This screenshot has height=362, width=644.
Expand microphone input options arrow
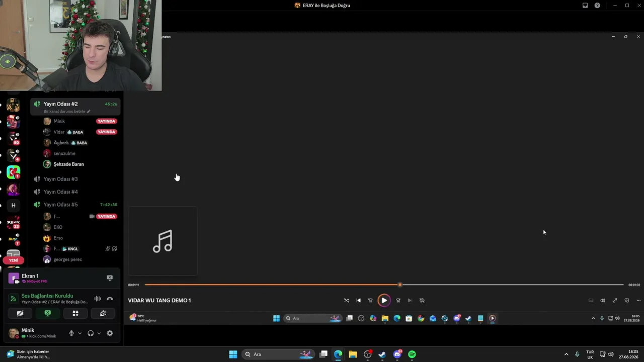[x=79, y=333]
